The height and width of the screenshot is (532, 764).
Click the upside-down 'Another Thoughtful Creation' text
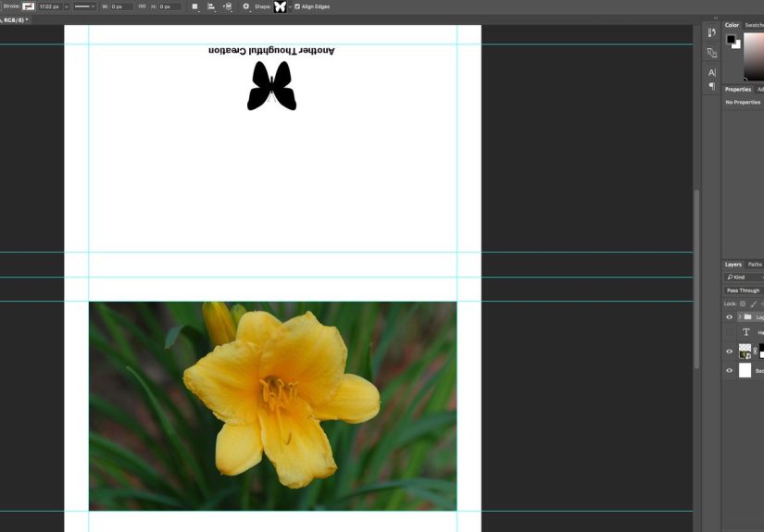(271, 51)
